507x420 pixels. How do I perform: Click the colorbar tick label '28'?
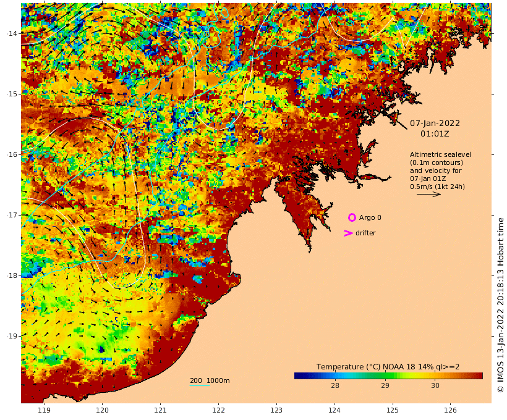click(x=334, y=385)
